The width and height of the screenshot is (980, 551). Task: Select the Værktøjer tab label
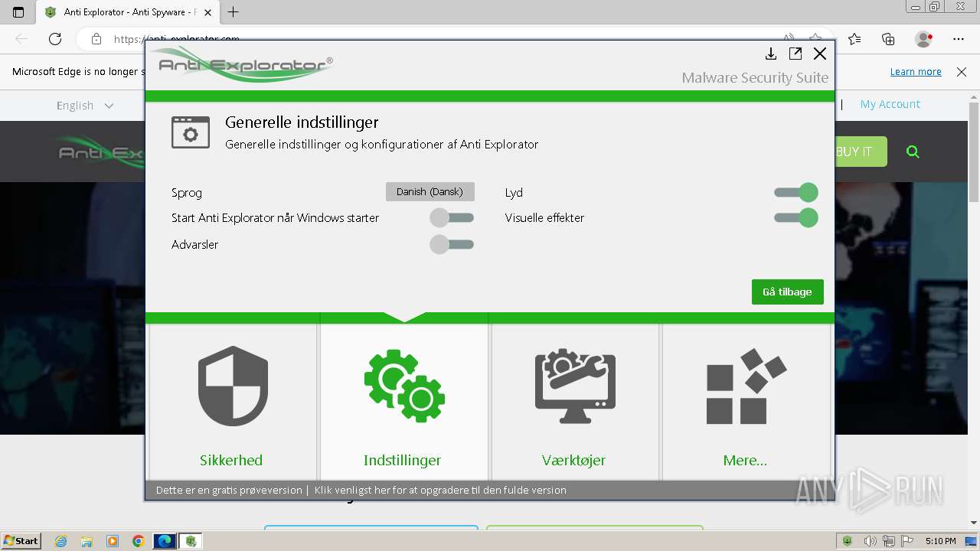coord(573,460)
